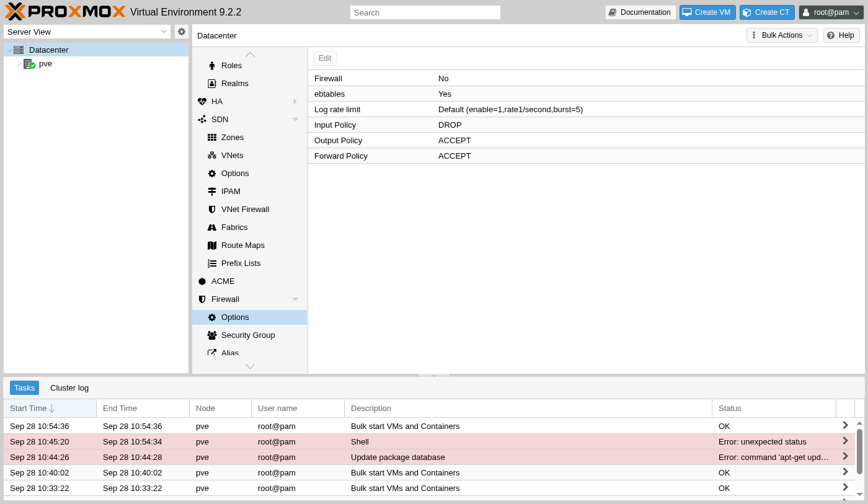The height and width of the screenshot is (504, 868).
Task: Select Input Policy DROP row
Action: pyautogui.click(x=586, y=125)
